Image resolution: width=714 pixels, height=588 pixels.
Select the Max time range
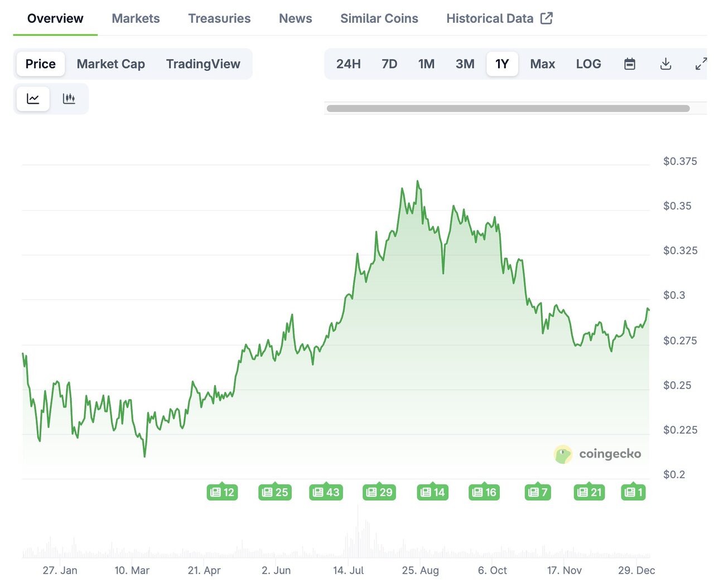click(542, 64)
